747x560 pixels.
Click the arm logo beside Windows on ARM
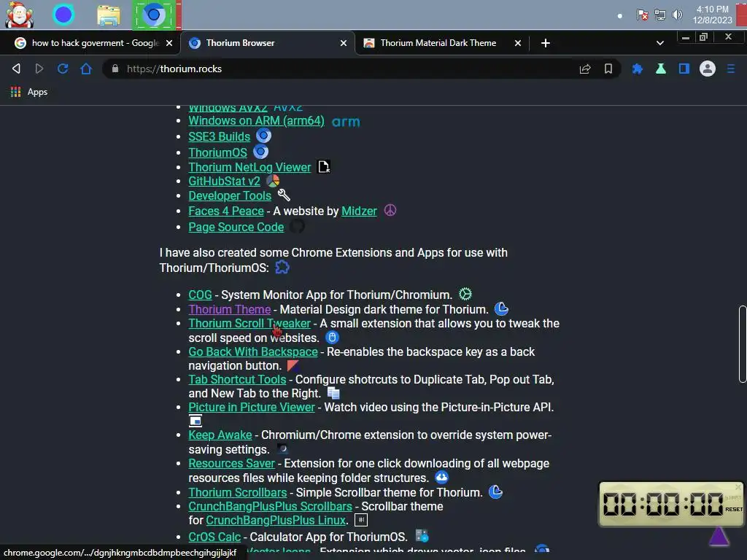pyautogui.click(x=346, y=122)
